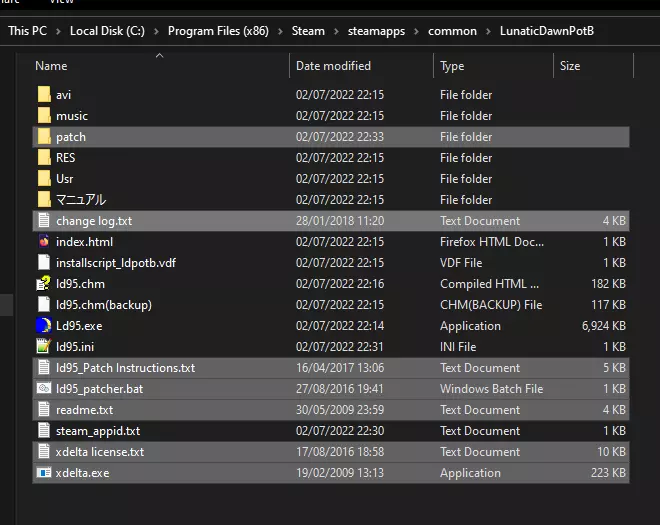Select the file name ld95.chm(backup)

point(104,305)
